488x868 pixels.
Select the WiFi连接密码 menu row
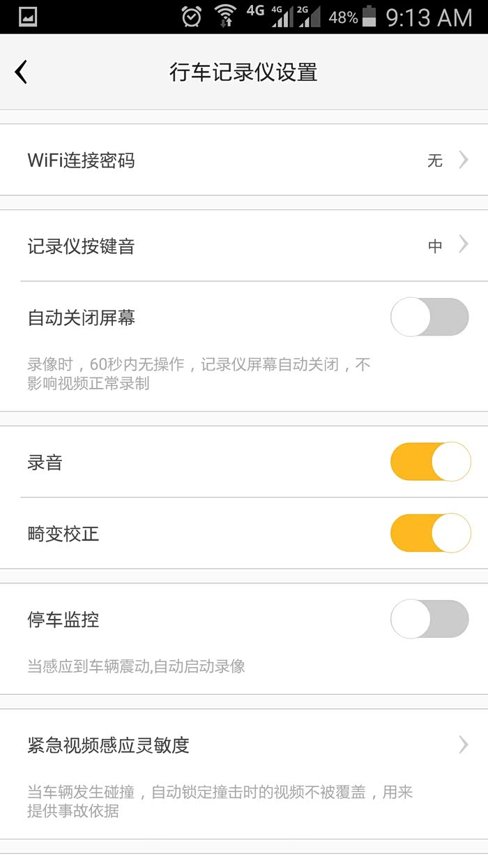point(209,160)
